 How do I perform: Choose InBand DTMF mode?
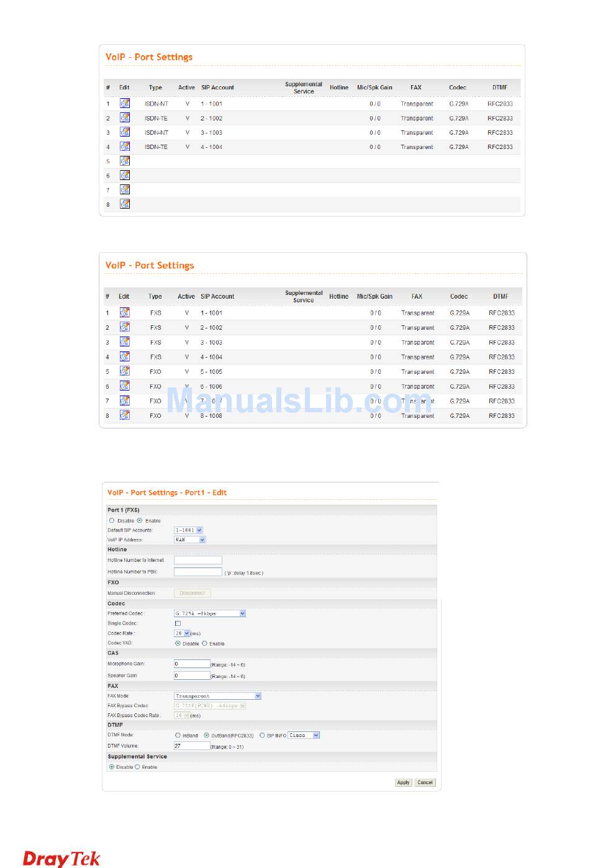pos(178,735)
